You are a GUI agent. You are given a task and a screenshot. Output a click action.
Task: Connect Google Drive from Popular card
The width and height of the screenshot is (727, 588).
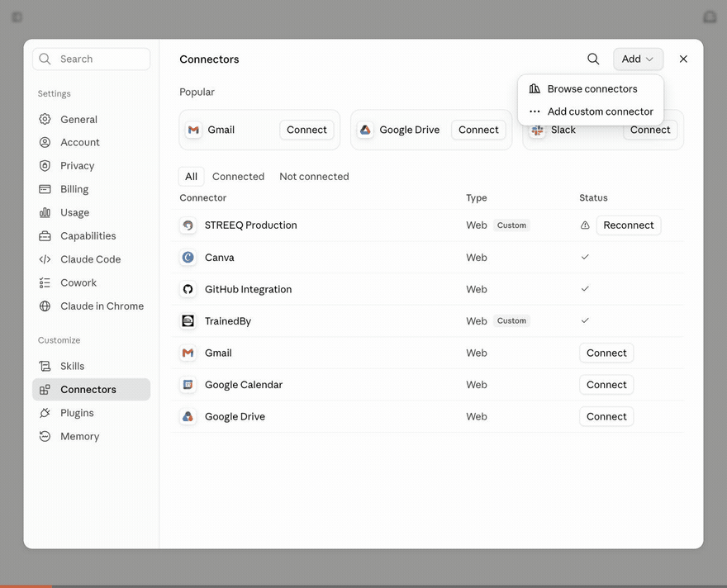coord(478,130)
